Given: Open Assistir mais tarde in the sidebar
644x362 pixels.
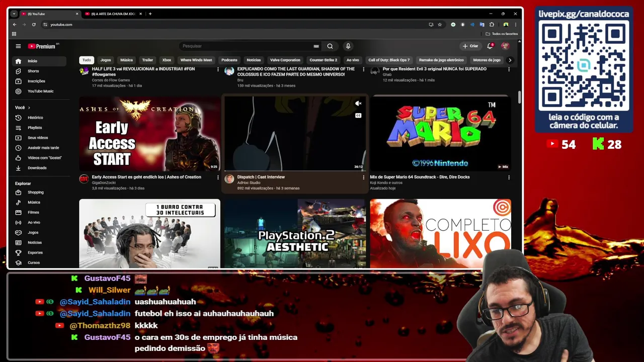Looking at the screenshot, I should 40,148.
